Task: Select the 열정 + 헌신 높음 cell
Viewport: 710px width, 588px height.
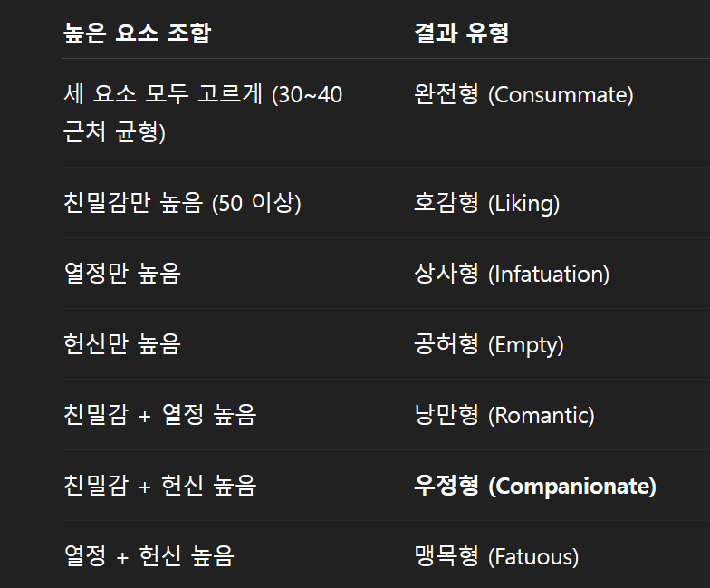Action: coord(149,556)
